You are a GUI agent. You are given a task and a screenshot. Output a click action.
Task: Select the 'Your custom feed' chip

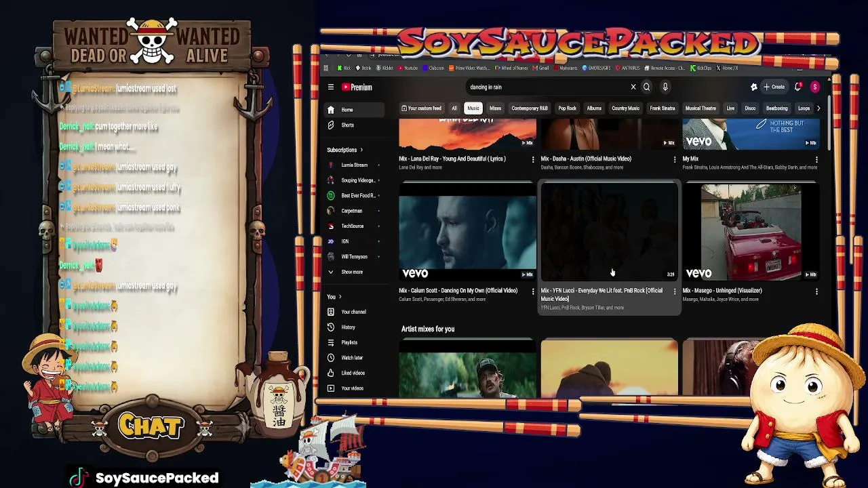click(x=421, y=108)
